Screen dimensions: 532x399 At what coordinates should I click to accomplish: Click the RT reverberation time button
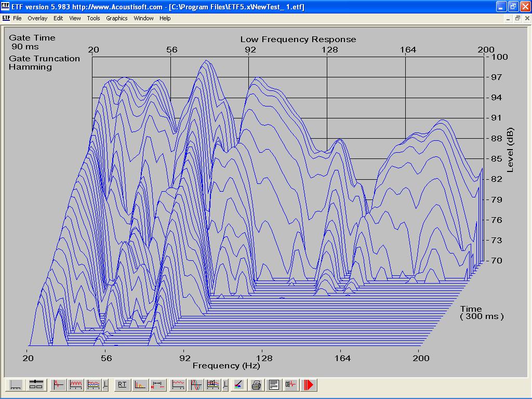coord(122,385)
